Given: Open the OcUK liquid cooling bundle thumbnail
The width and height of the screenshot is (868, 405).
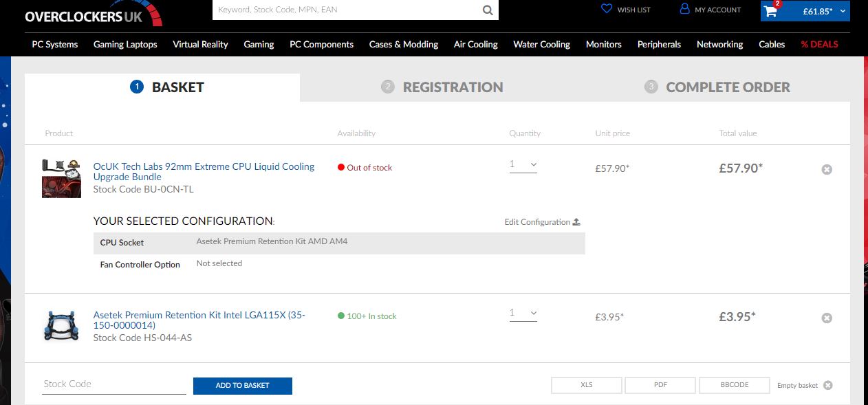Looking at the screenshot, I should tap(61, 178).
